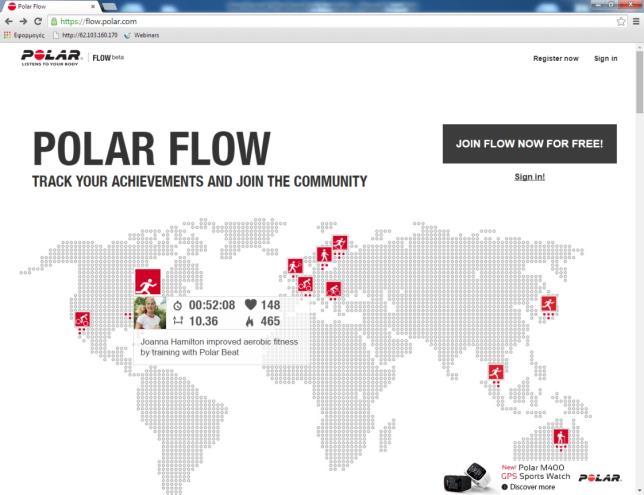Click the TRACK YOUR ACHIEVEMENTS tagline
Viewport: 644px width, 495px height.
tap(200, 181)
